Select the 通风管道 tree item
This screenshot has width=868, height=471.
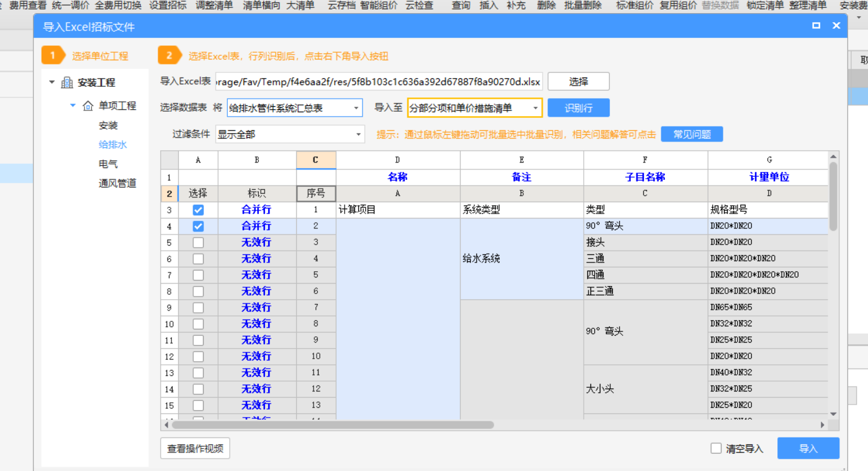tap(117, 184)
